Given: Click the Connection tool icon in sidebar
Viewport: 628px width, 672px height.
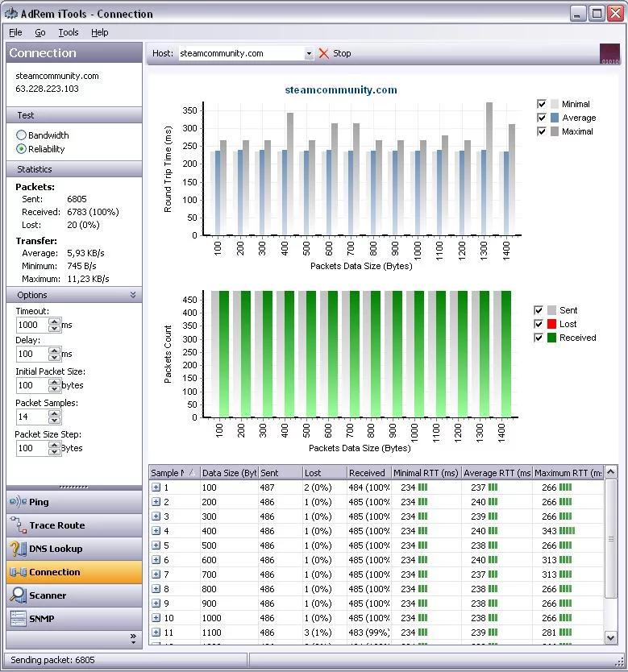Looking at the screenshot, I should tap(17, 572).
